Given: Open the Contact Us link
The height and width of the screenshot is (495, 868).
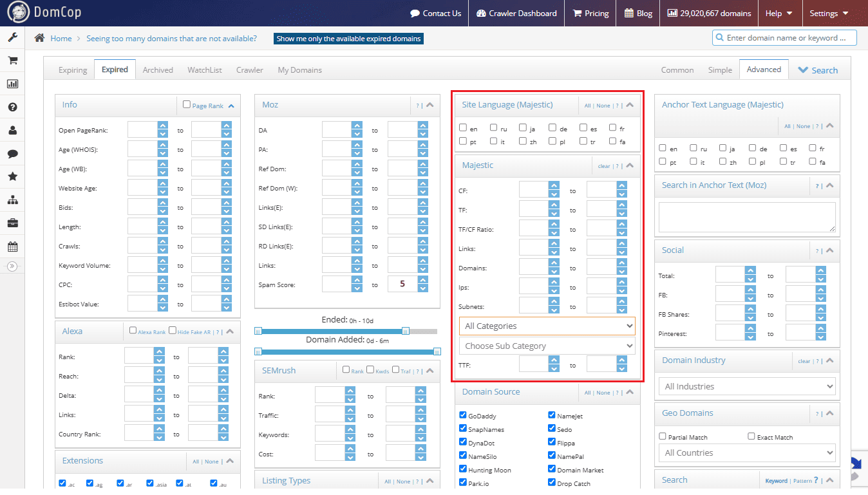Looking at the screenshot, I should click(436, 13).
